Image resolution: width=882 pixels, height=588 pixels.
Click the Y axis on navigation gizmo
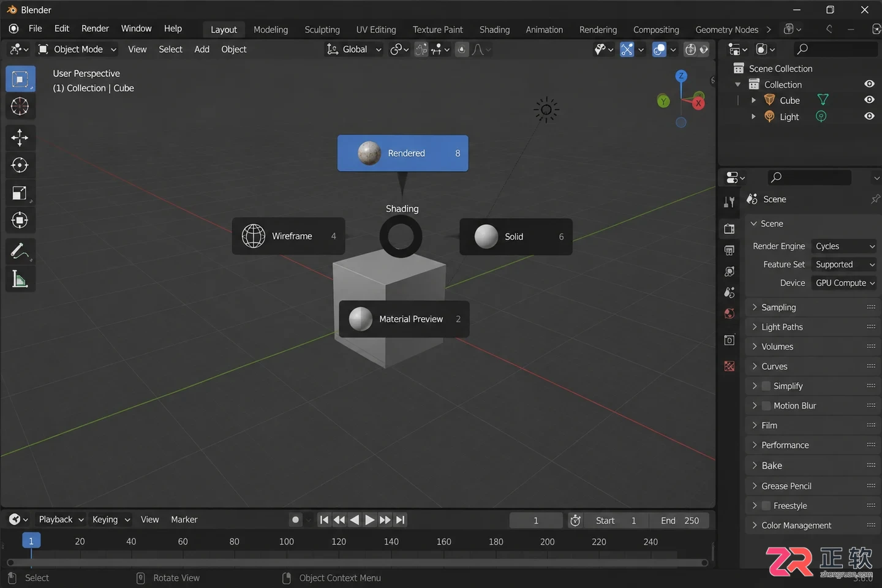click(663, 101)
